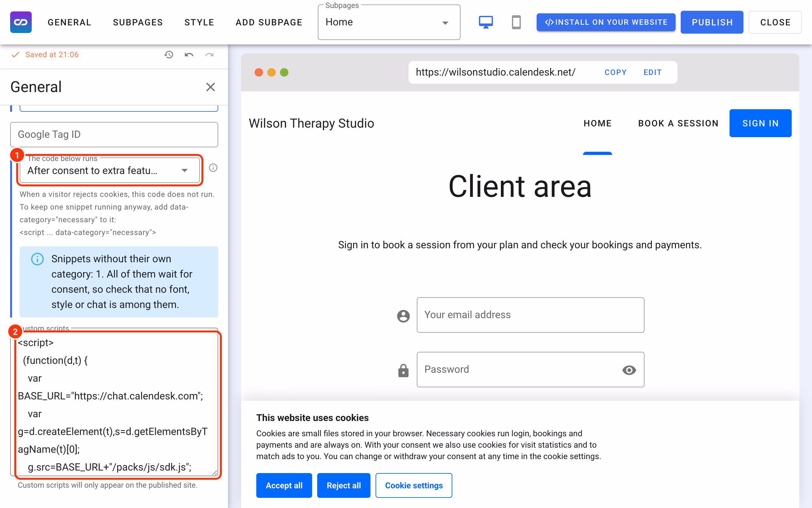
Task: Close the General panel
Action: pyautogui.click(x=210, y=87)
